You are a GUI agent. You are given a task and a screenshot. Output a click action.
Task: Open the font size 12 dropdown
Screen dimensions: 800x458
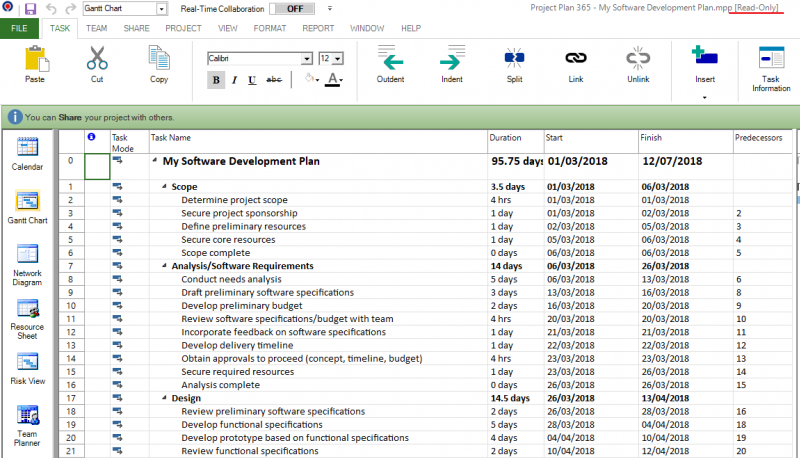pyautogui.click(x=338, y=59)
